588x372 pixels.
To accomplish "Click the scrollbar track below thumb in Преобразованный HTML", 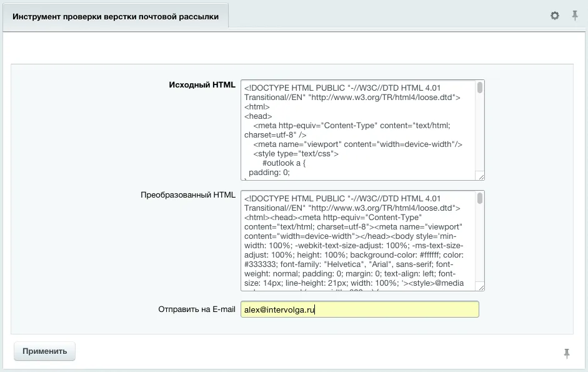I will (x=480, y=250).
